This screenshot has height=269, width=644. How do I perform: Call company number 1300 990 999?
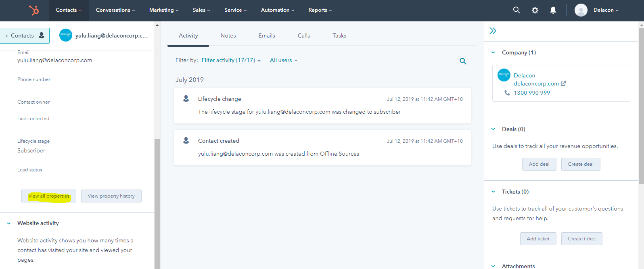coord(532,93)
